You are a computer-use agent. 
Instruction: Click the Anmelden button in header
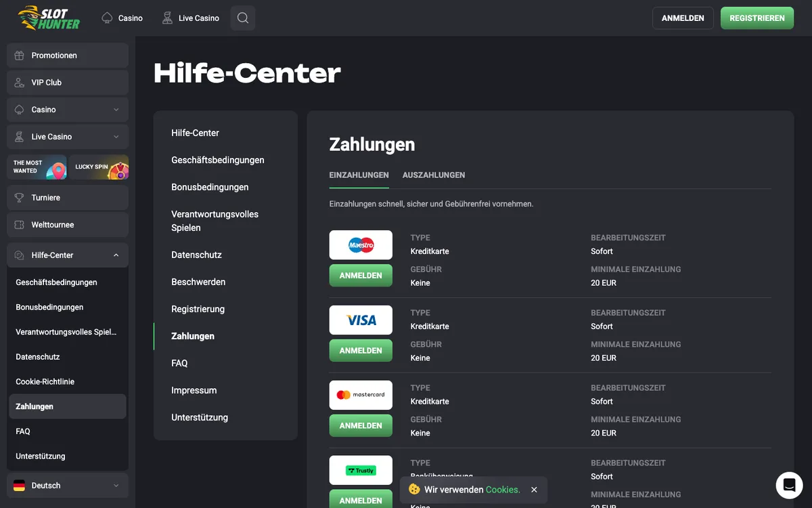(683, 18)
